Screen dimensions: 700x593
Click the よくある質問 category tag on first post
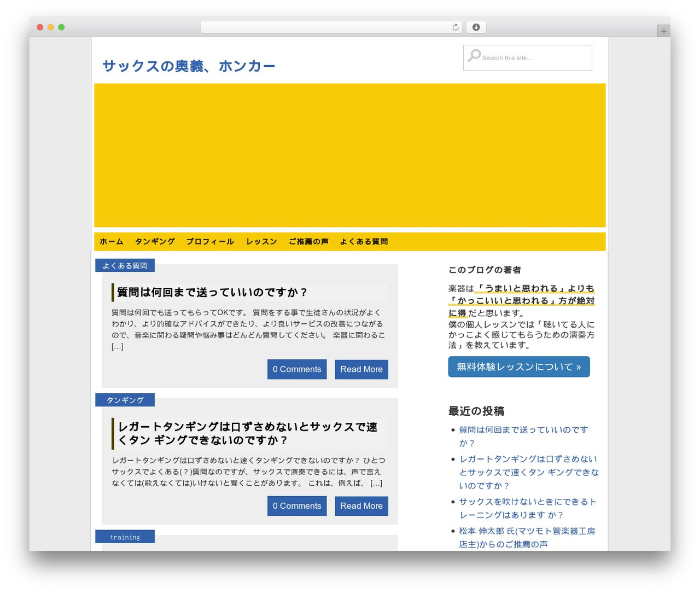click(125, 265)
